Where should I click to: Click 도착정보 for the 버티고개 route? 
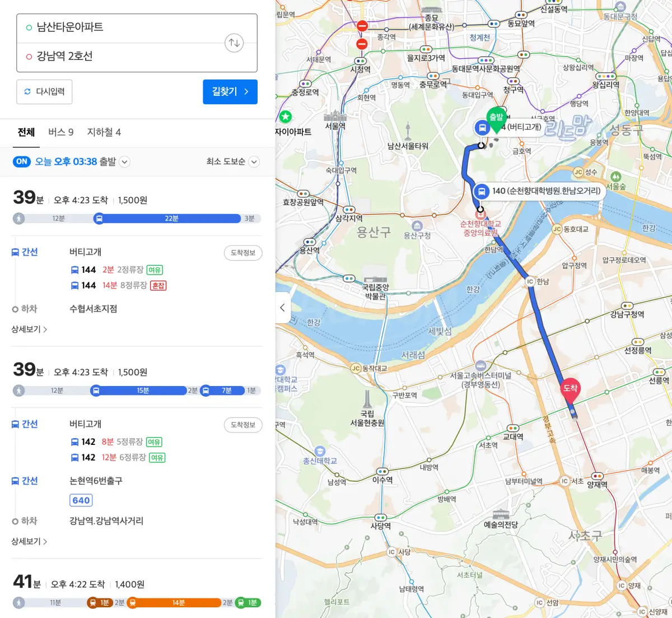243,253
